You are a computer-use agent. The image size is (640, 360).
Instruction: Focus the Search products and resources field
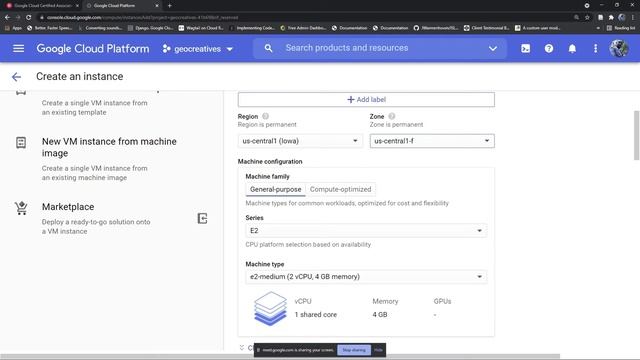point(347,48)
